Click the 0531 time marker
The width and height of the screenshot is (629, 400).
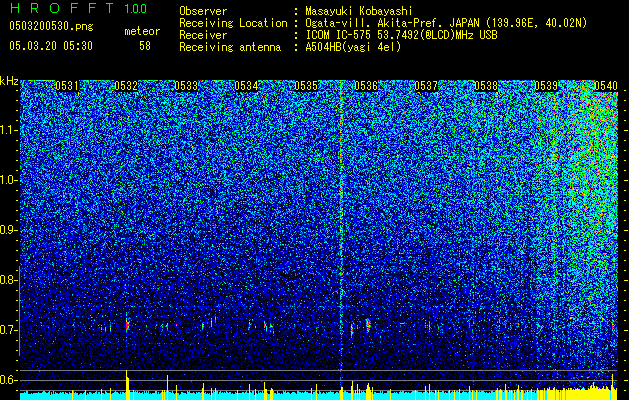(x=67, y=86)
